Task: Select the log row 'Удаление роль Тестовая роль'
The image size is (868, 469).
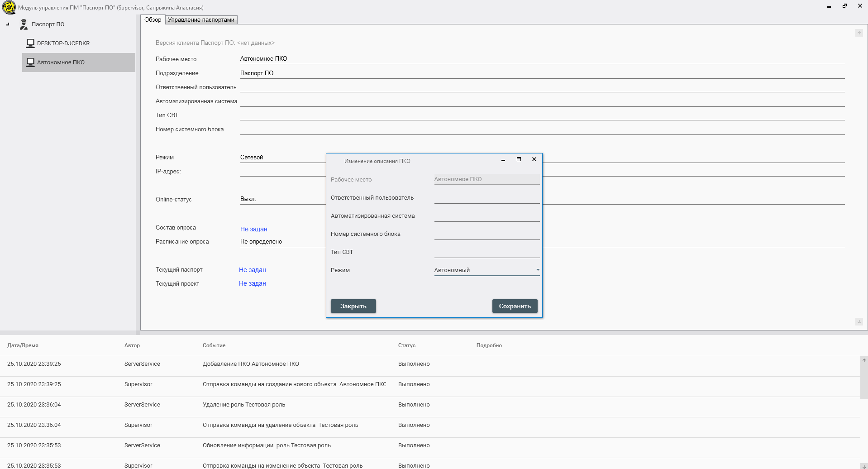Action: (x=430, y=407)
